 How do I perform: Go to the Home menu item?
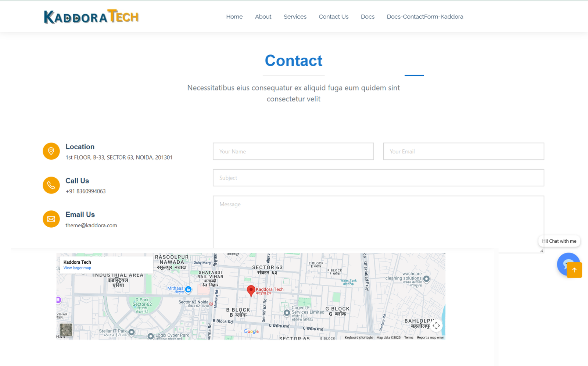tap(234, 17)
